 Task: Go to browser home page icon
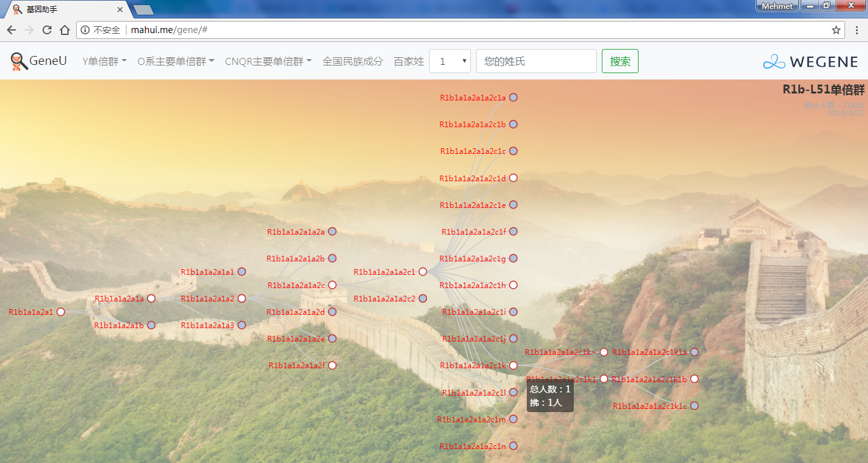point(64,30)
